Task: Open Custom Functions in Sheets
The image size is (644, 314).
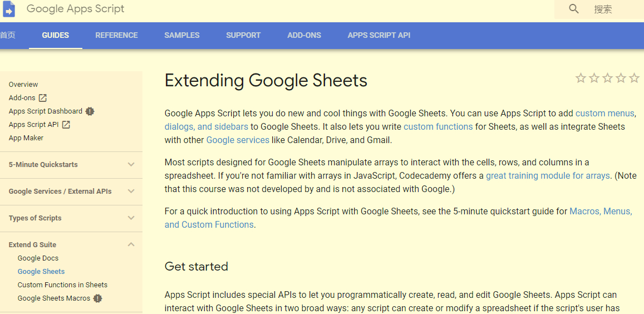Action: [62, 285]
